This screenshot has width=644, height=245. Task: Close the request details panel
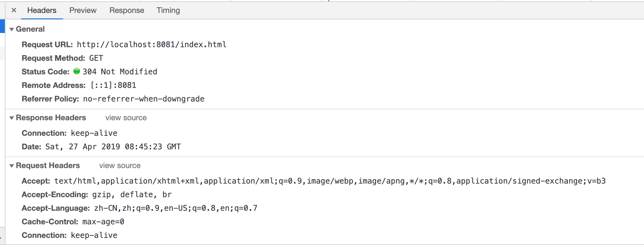tap(14, 10)
